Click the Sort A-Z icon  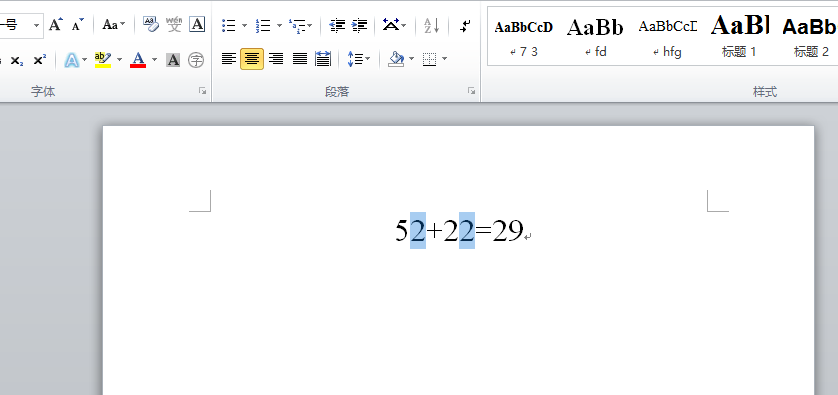(431, 25)
